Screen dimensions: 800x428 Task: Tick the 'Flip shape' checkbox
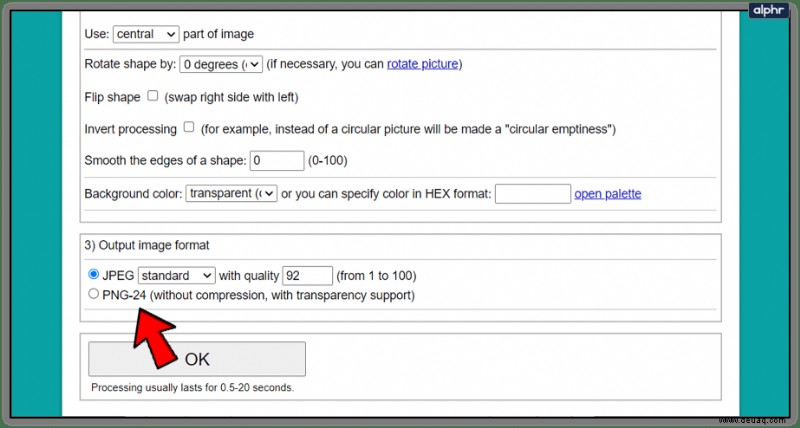pos(153,95)
